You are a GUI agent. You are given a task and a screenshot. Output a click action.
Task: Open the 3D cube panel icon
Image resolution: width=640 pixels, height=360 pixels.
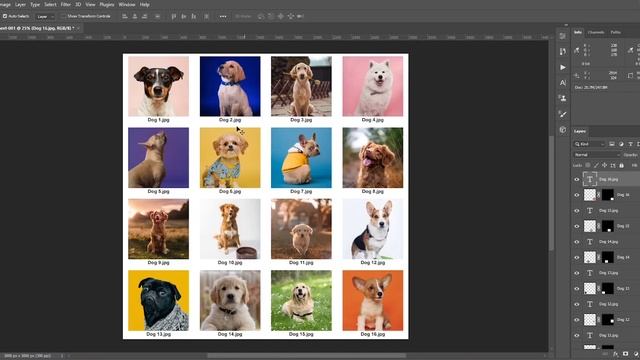[x=563, y=130]
